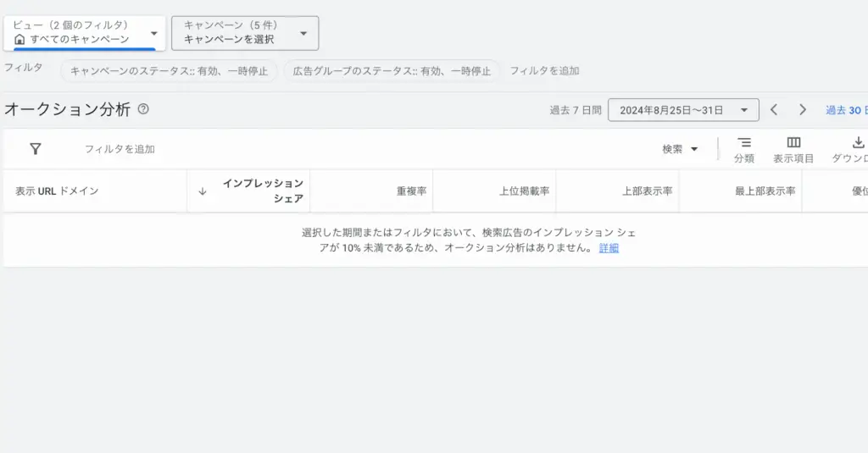Click the キャンペーンのステータス filter chip

[169, 71]
